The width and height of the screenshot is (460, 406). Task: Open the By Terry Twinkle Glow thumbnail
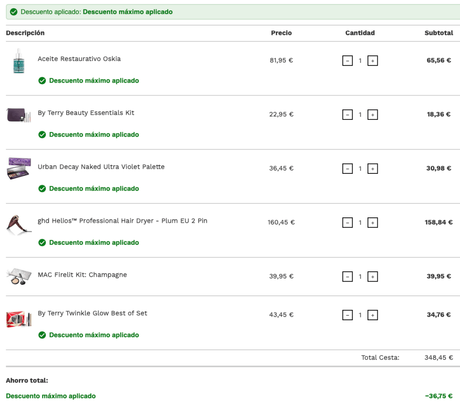coord(19,319)
